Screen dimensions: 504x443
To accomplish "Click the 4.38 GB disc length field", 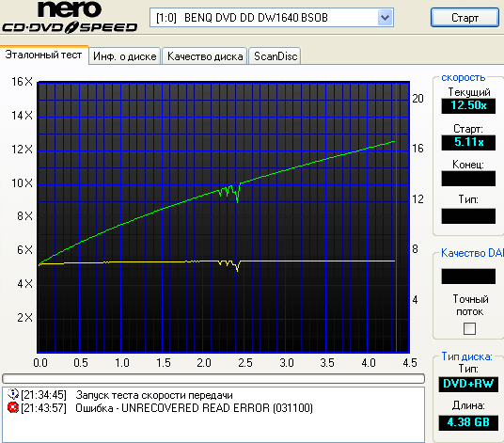I will [468, 422].
